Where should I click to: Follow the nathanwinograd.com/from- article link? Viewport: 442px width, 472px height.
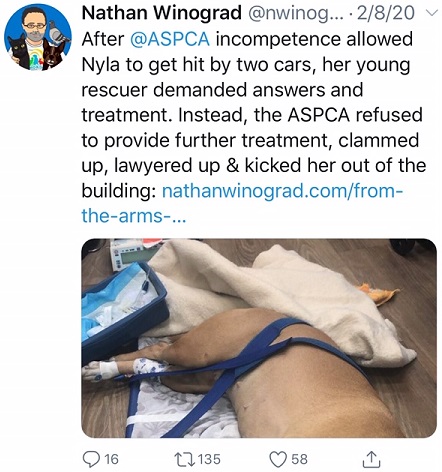pos(283,191)
